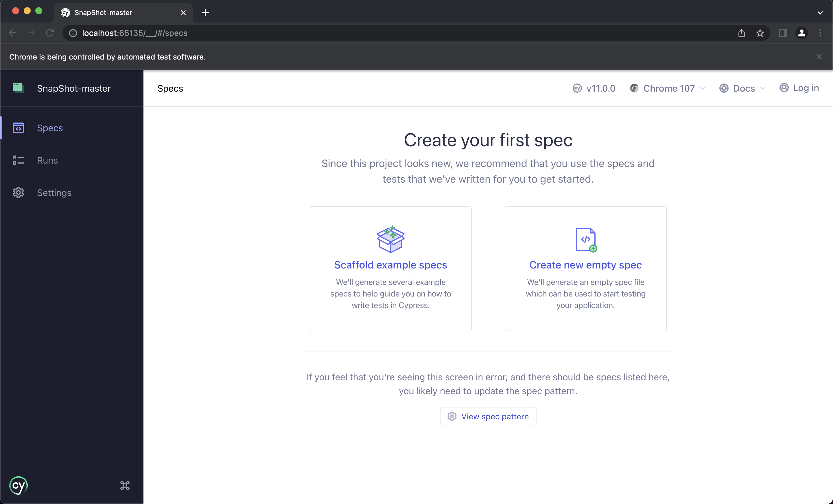
Task: Select the Runs menu item
Action: [x=47, y=160]
